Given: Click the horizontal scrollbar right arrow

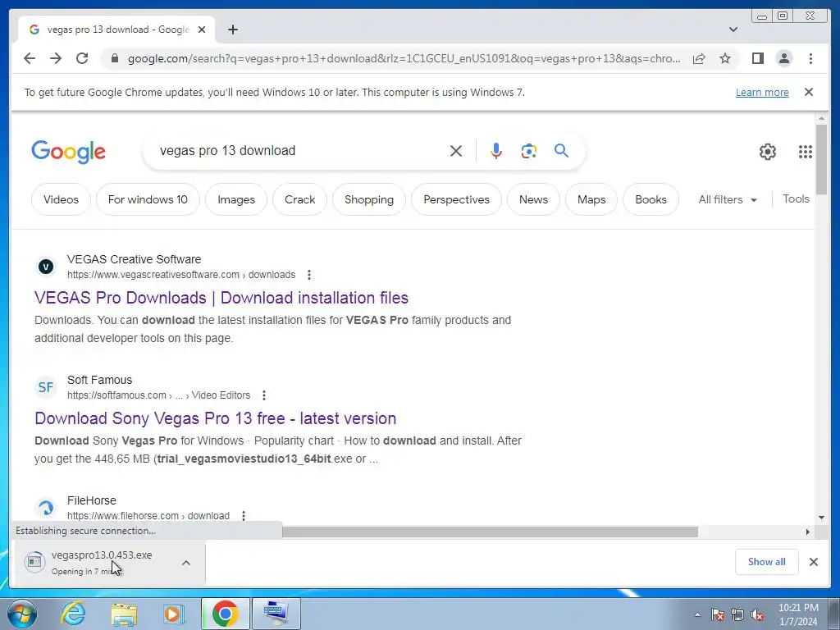Looking at the screenshot, I should click(x=808, y=532).
